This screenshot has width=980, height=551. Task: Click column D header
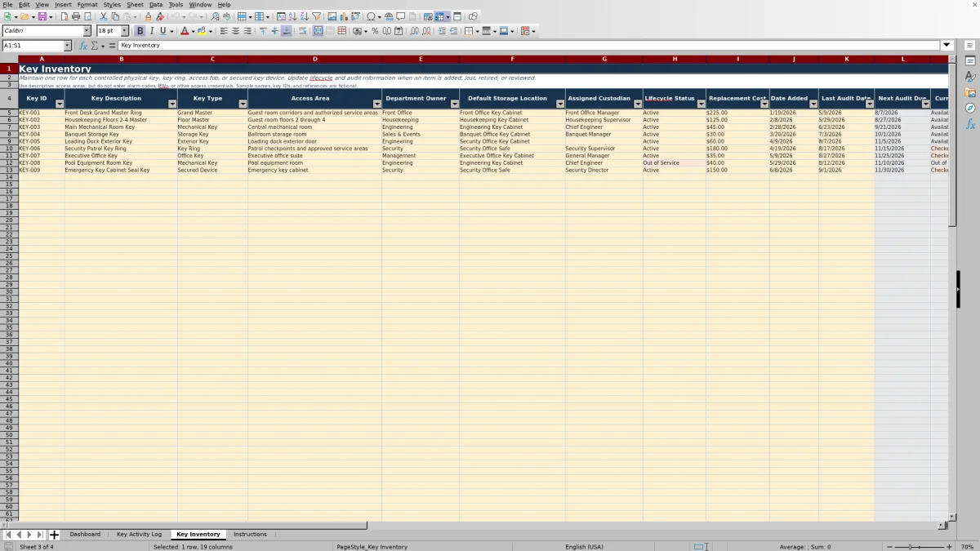314,59
